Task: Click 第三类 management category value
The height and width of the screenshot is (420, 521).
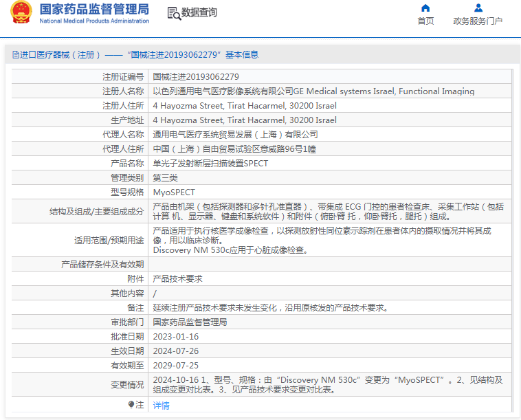Action: 165,178
